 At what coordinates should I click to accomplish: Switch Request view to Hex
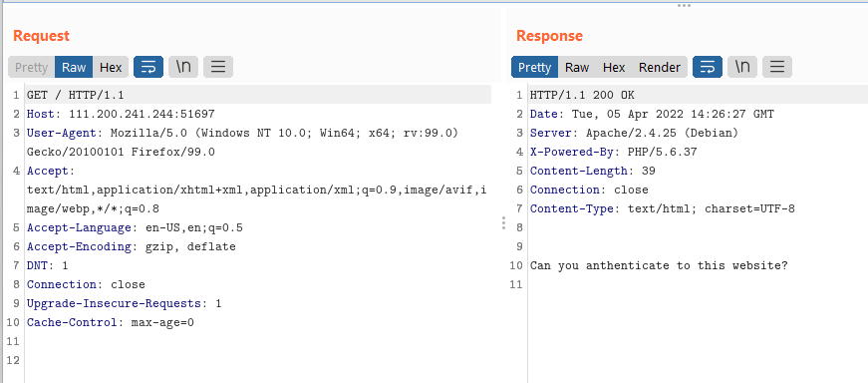111,67
